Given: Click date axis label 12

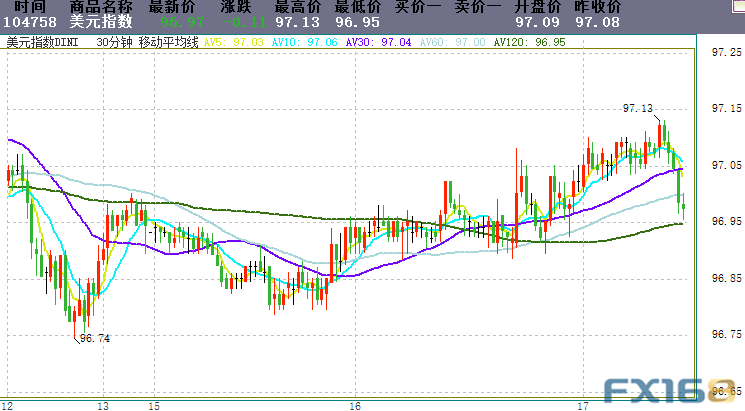Looking at the screenshot, I should [x=7, y=406].
